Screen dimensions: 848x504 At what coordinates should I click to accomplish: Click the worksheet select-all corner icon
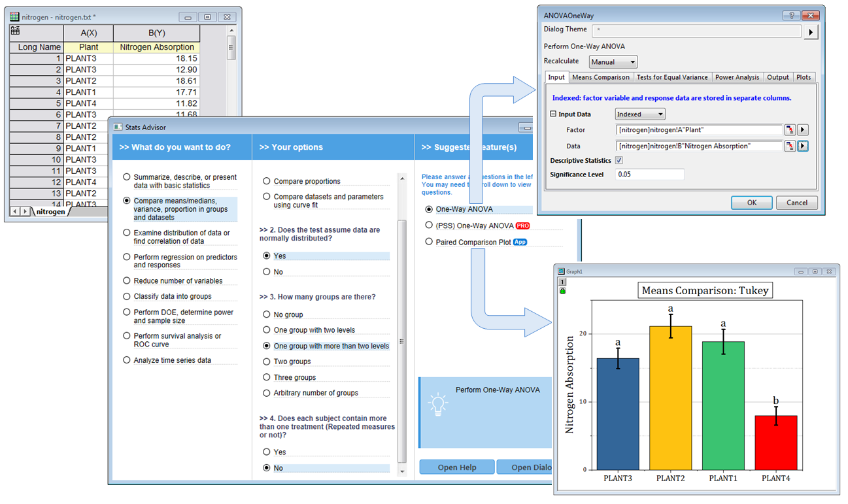[16, 31]
